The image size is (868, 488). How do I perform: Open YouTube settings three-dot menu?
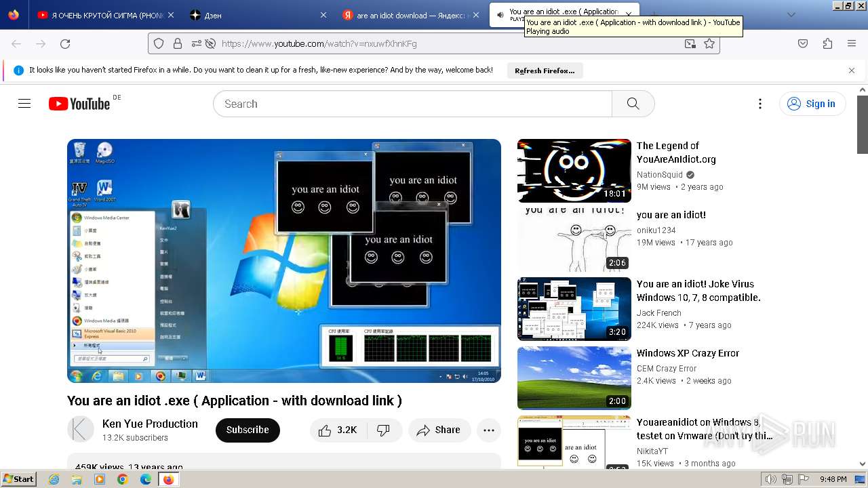click(x=760, y=104)
